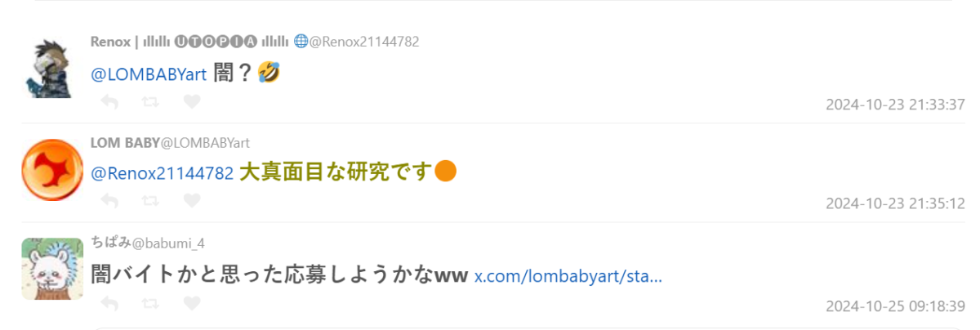Retweet ちぱみ's tweet
Image resolution: width=980 pixels, height=330 pixels.
click(150, 304)
